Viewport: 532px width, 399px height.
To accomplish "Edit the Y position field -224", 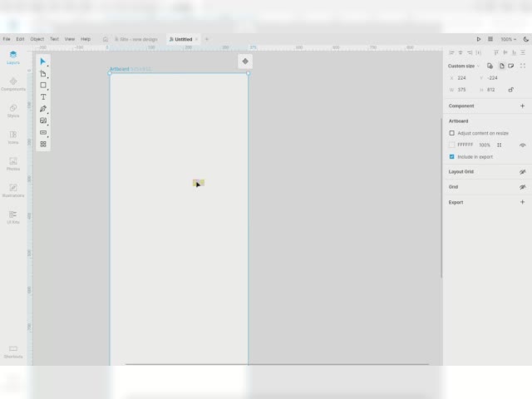I will click(x=492, y=78).
